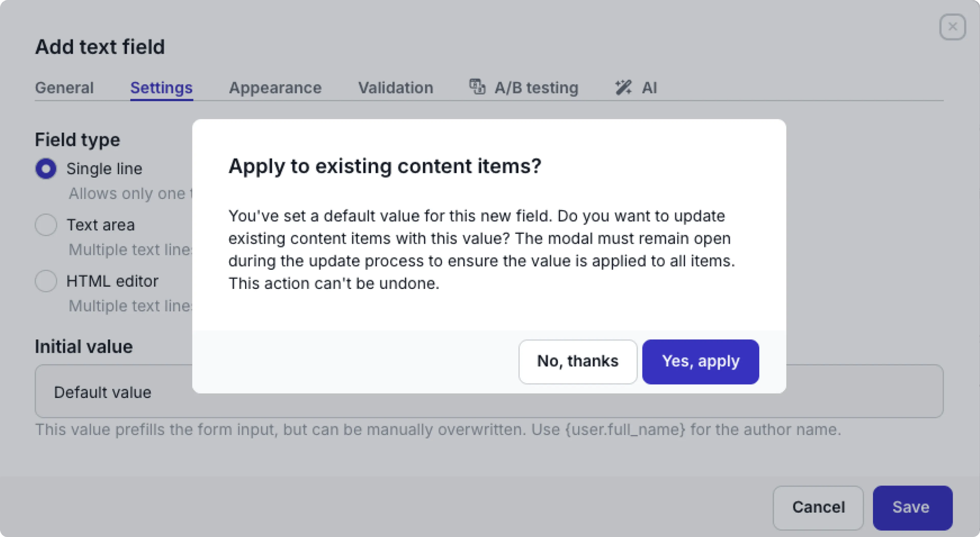Click the 'Add text field' title
Screen dimensions: 980x537
tap(100, 47)
